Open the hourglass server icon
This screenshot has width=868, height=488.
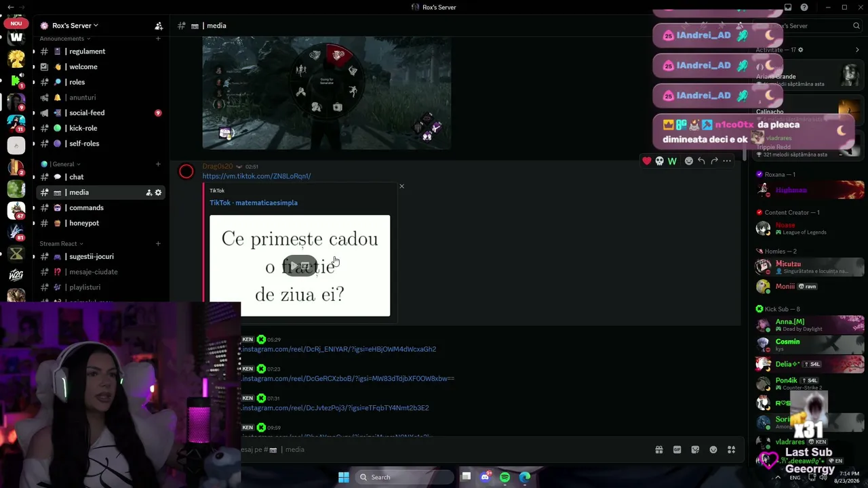[16, 254]
